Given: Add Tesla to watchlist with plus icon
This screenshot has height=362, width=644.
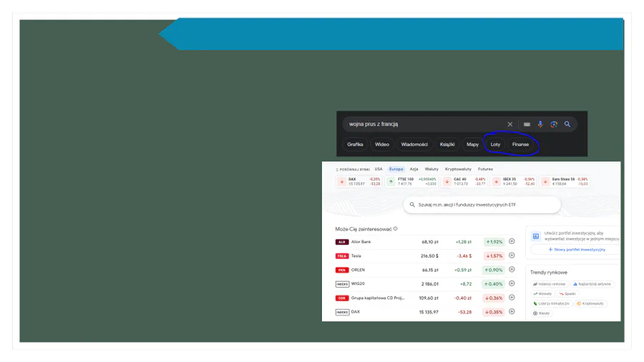Looking at the screenshot, I should 512,255.
